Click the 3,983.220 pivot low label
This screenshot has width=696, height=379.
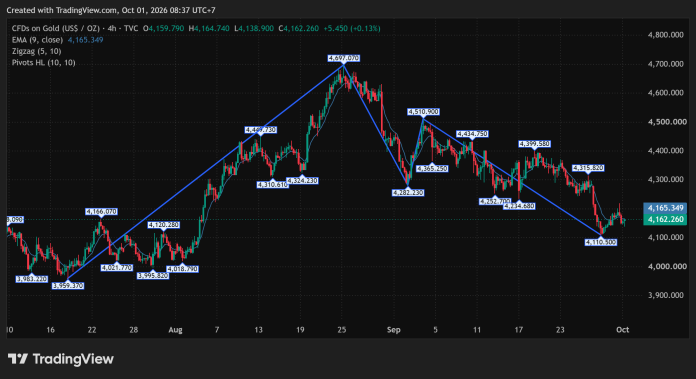32,279
